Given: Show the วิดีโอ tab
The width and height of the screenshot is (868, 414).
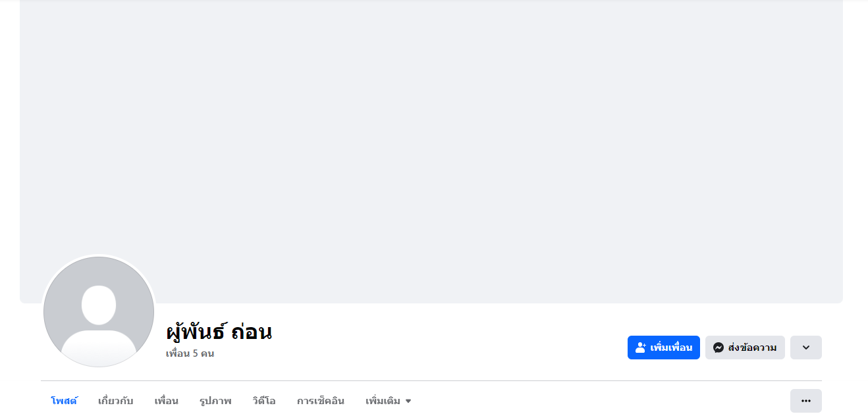Looking at the screenshot, I should pyautogui.click(x=264, y=401).
